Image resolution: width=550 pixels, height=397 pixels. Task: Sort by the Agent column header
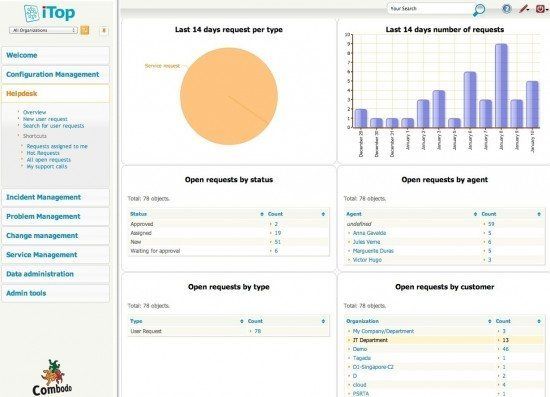click(x=354, y=214)
